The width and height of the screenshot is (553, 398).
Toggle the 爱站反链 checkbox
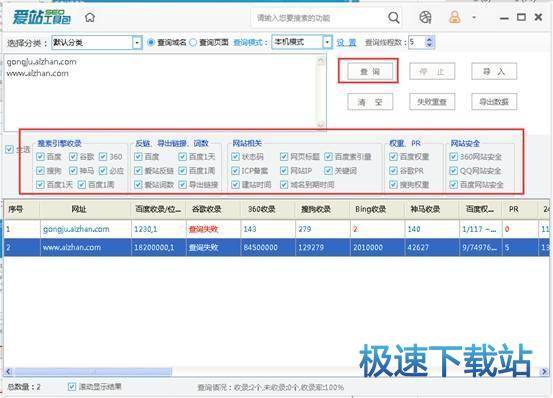coord(138,171)
